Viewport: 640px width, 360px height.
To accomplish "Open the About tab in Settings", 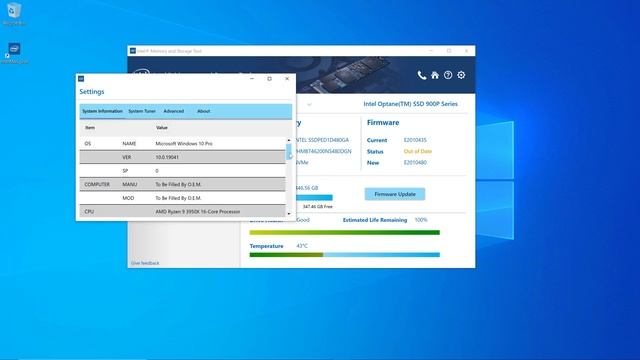I will pyautogui.click(x=203, y=111).
